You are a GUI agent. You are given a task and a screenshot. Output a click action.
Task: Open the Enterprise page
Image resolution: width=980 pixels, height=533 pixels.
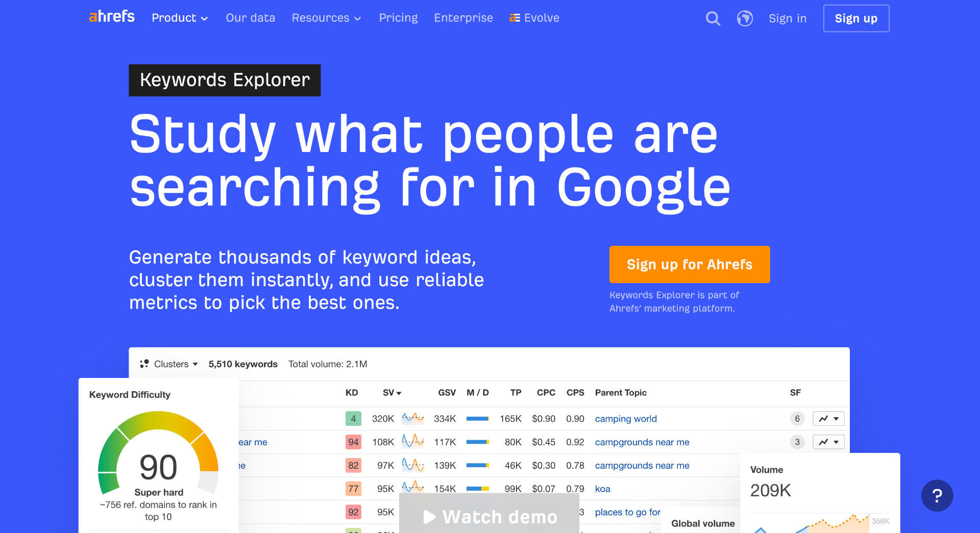click(x=463, y=18)
